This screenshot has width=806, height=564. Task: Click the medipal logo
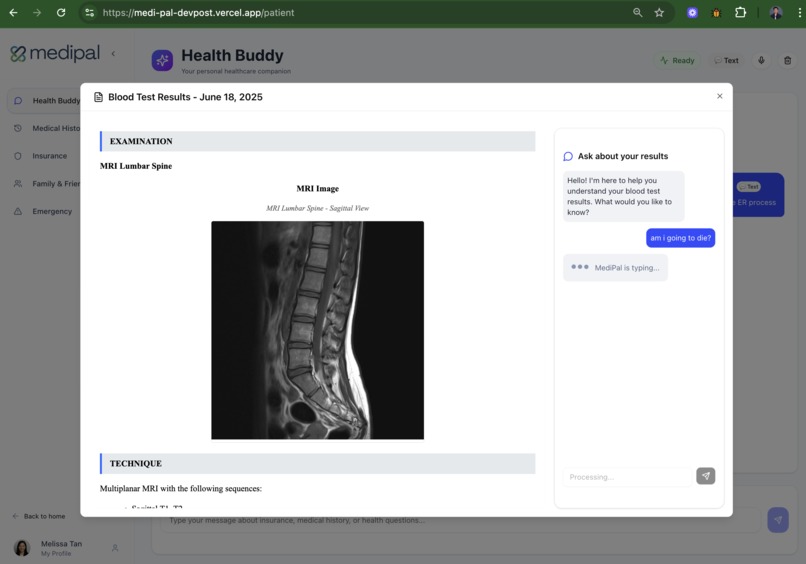55,53
